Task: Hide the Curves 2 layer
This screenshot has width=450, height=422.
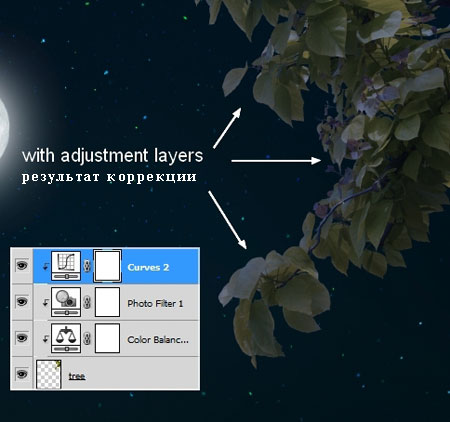Action: point(22,266)
